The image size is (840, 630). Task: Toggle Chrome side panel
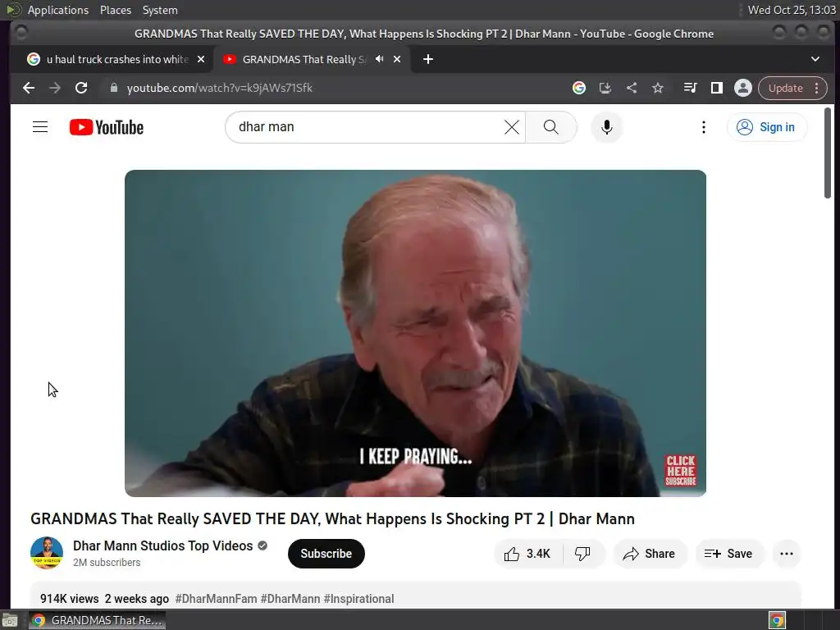pos(716,88)
